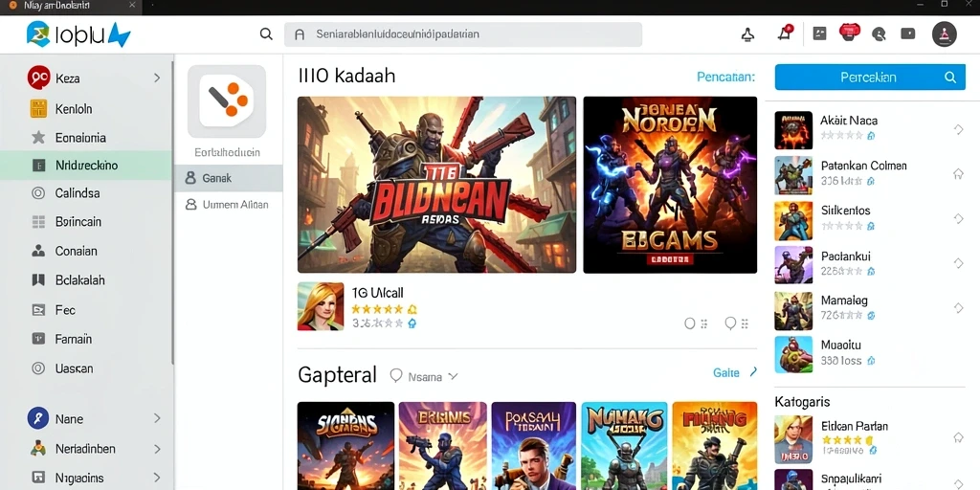Open the Nsama sort dropdown
Image resolution: width=980 pixels, height=490 pixels.
click(424, 377)
